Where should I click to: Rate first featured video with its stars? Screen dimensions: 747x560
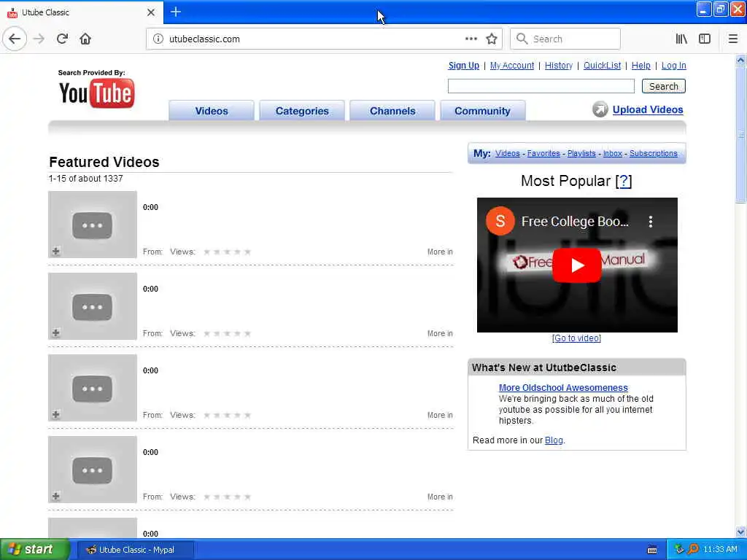(228, 252)
